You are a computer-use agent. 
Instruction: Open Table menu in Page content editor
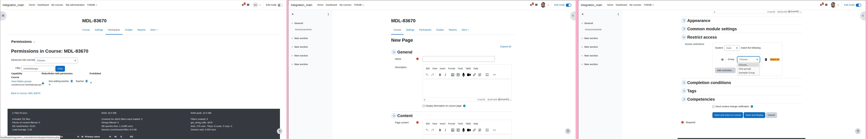468,124
